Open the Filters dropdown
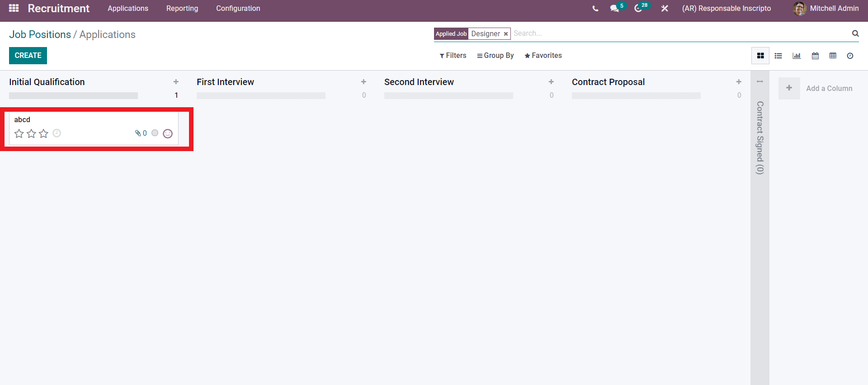868x385 pixels. point(453,56)
